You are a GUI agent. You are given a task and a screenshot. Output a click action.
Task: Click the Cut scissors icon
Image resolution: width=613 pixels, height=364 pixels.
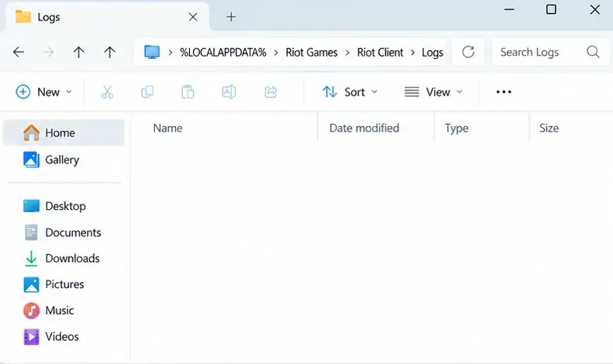[x=107, y=92]
